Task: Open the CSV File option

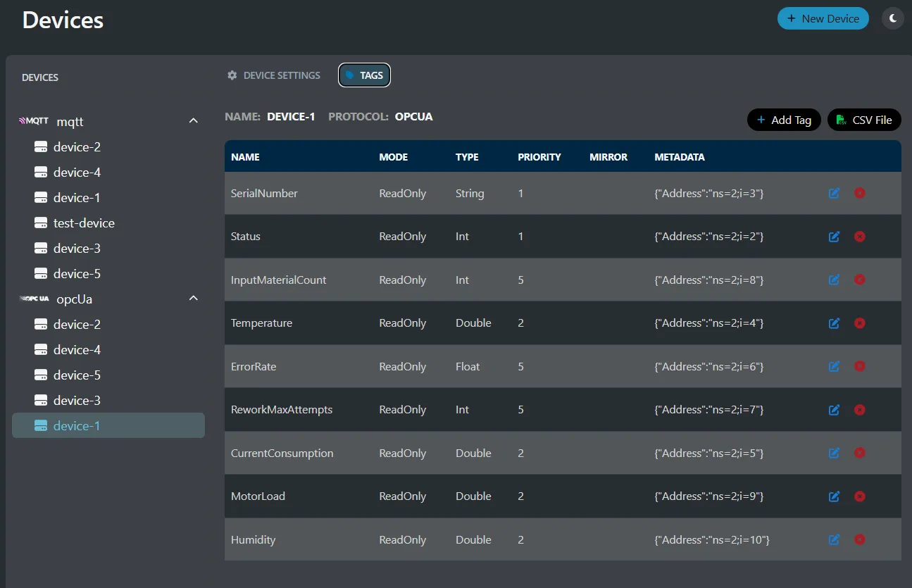Action: click(x=863, y=120)
